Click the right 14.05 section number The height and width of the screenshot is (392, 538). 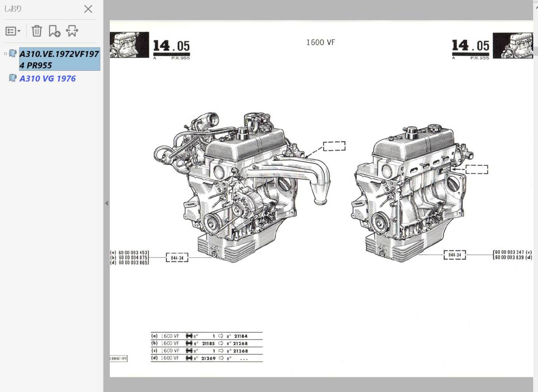click(x=470, y=46)
